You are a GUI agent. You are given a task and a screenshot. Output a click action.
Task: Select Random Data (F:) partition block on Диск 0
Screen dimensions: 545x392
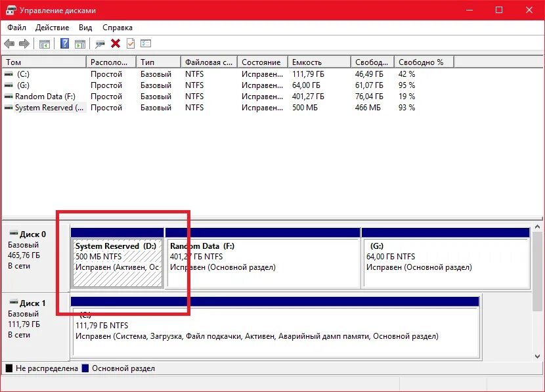tap(263, 257)
